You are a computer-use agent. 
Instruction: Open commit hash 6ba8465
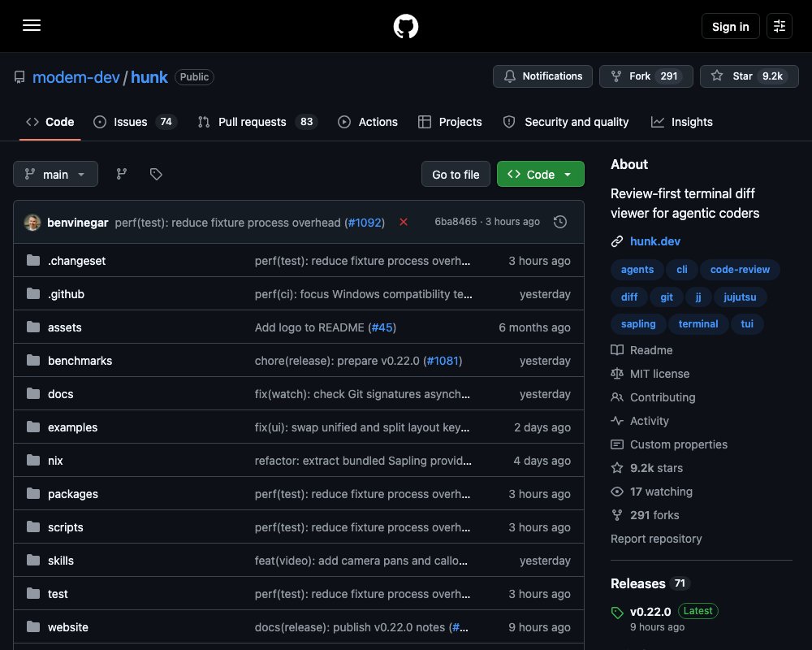(x=456, y=222)
